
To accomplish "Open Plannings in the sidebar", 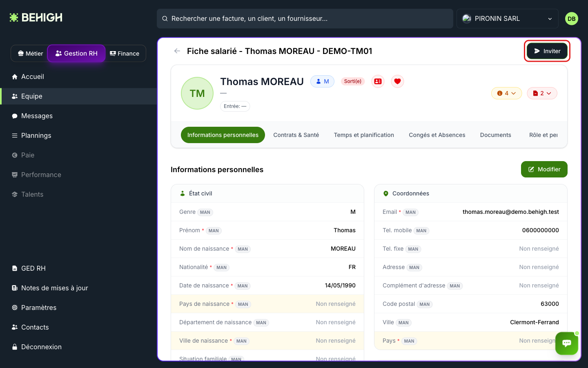I will (78, 135).
